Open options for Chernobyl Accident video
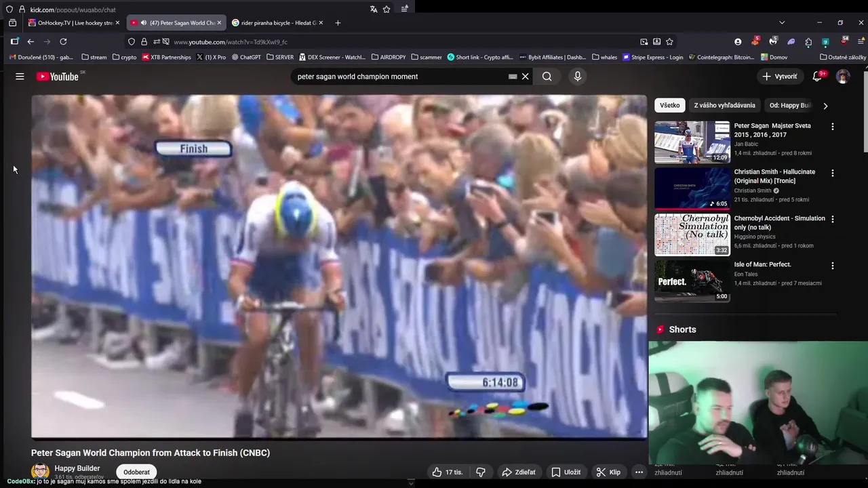This screenshot has width=868, height=488. coord(833,220)
